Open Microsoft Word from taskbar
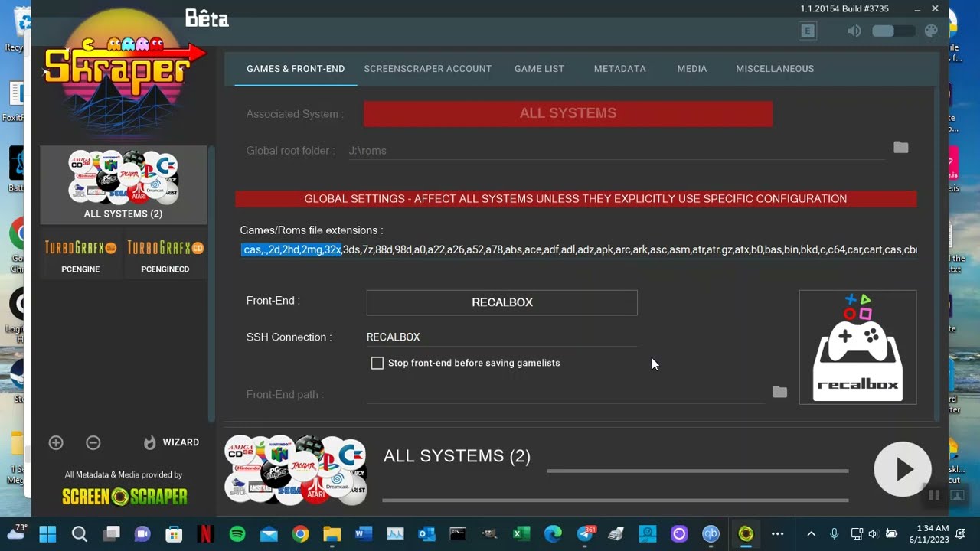The image size is (980, 551). tap(363, 533)
